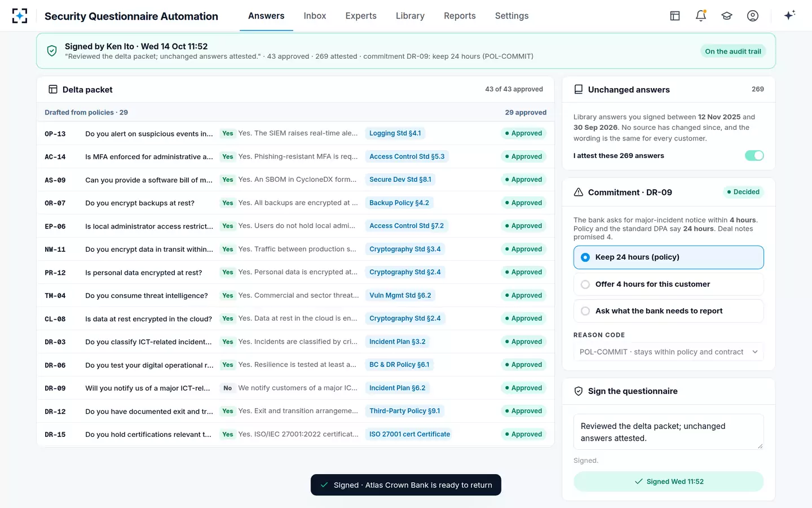Open the Inbox tab
Viewport: 812px width, 508px height.
315,16
